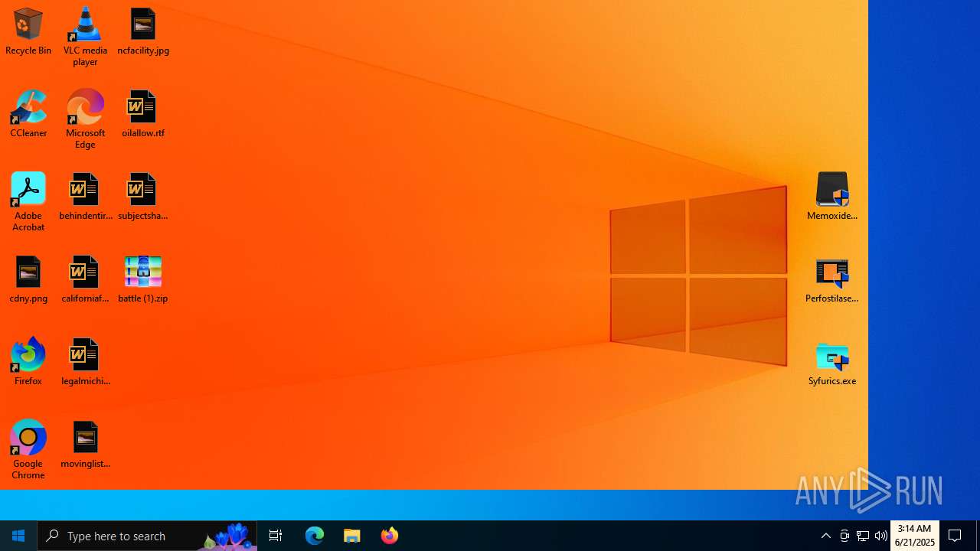Select the cdny.png image file
980x551 pixels.
point(28,280)
